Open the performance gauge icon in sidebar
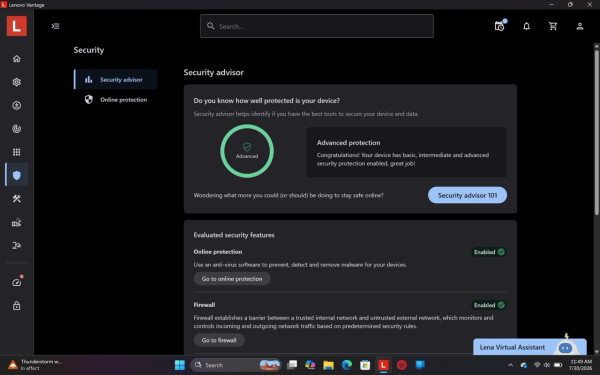Image resolution: width=600 pixels, height=375 pixels. (16, 282)
